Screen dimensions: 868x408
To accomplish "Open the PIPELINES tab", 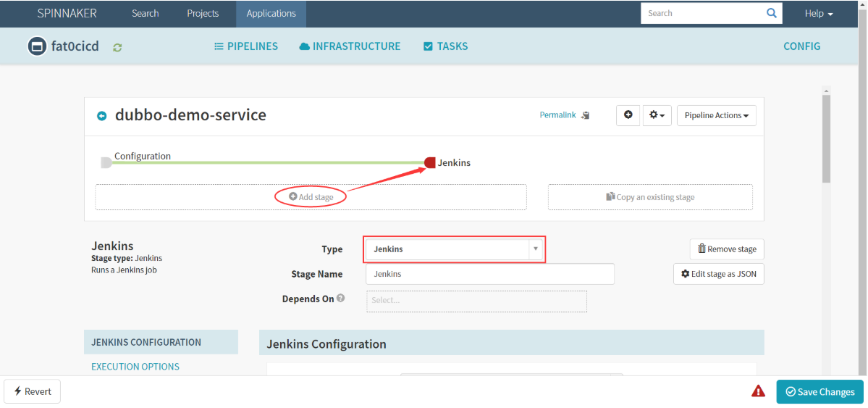I will click(x=246, y=46).
